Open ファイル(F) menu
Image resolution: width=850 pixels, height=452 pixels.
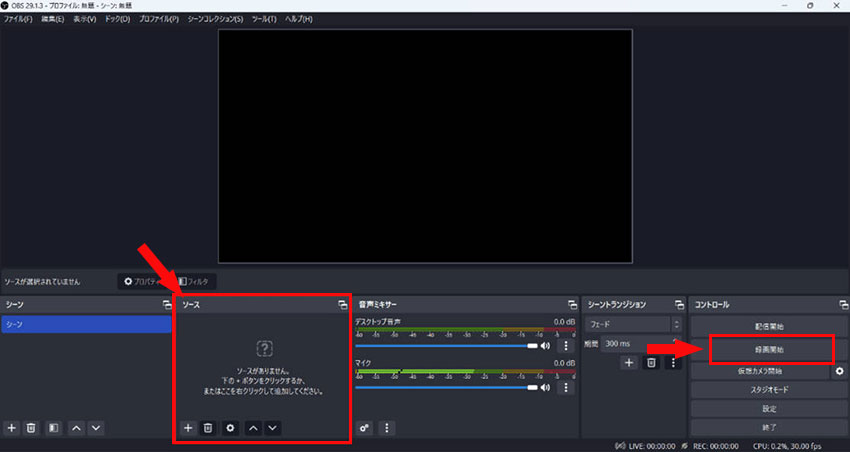[x=18, y=19]
